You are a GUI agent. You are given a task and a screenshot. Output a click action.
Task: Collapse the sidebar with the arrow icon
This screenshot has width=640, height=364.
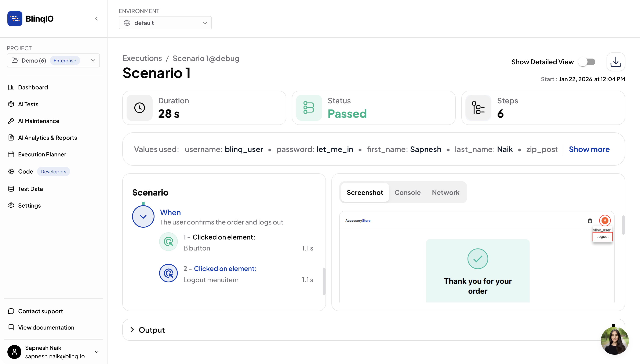pos(96,19)
